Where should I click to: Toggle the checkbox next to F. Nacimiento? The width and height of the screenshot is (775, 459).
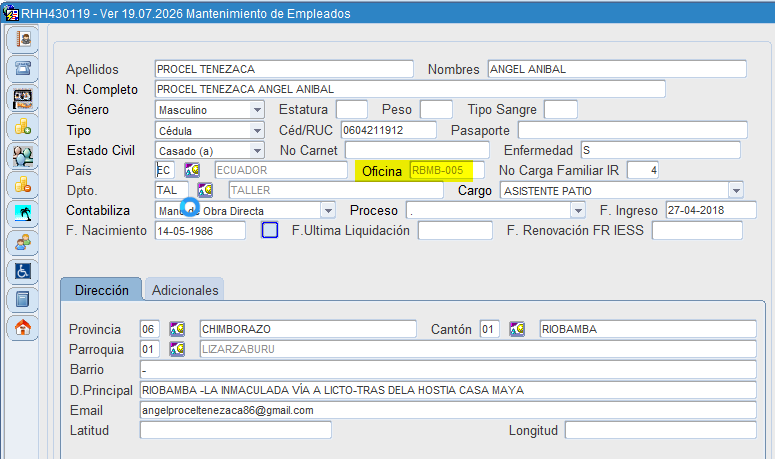pyautogui.click(x=269, y=230)
